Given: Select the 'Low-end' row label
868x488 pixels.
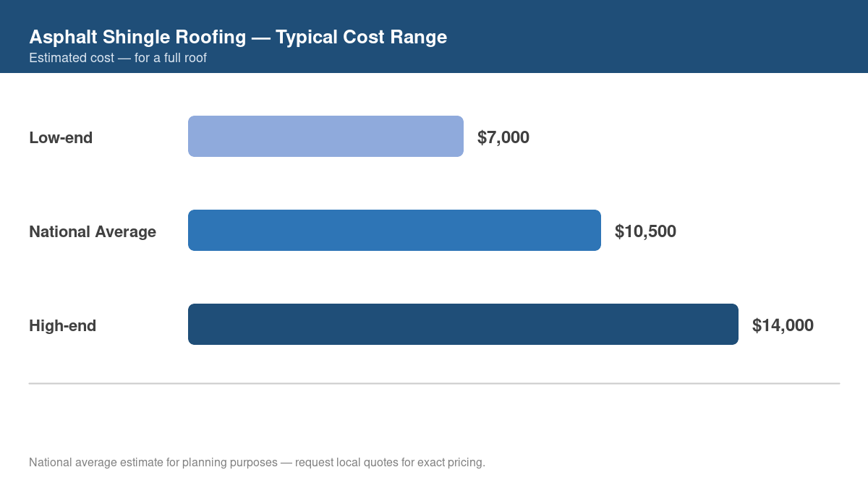Looking at the screenshot, I should tap(61, 137).
